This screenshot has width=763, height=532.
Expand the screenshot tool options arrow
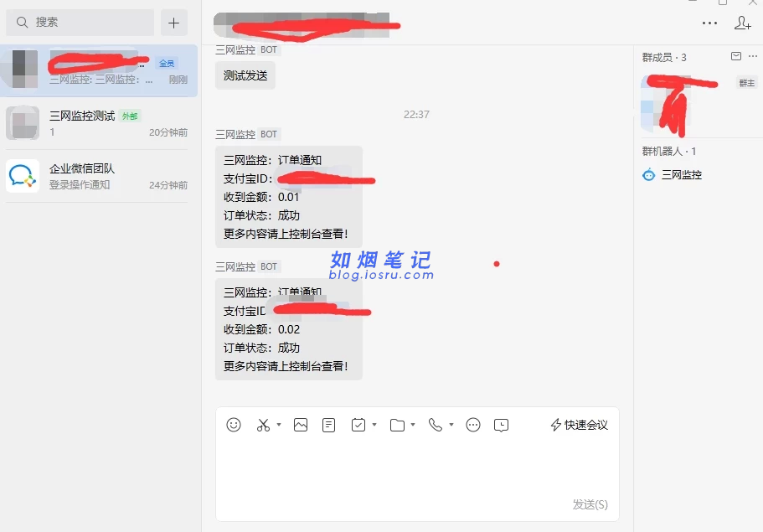pyautogui.click(x=279, y=425)
